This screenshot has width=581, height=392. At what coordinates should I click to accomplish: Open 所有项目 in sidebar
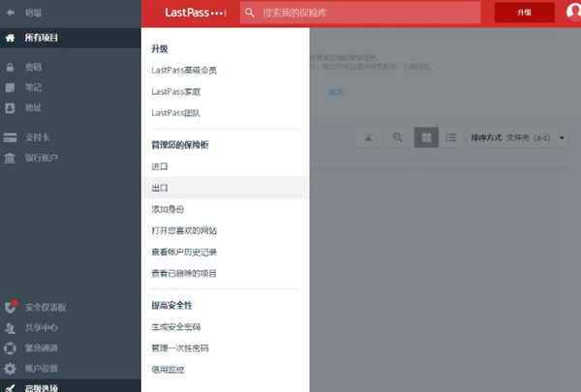(x=41, y=38)
